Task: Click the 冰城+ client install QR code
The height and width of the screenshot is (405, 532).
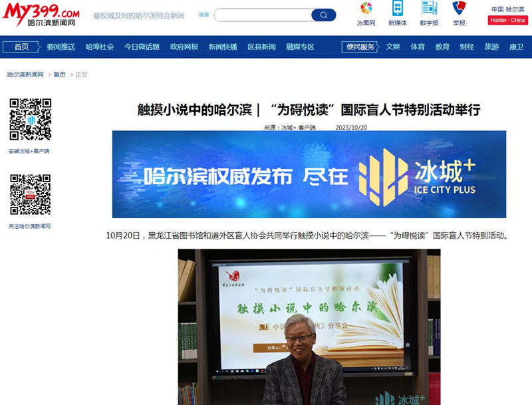Action: 30,119
